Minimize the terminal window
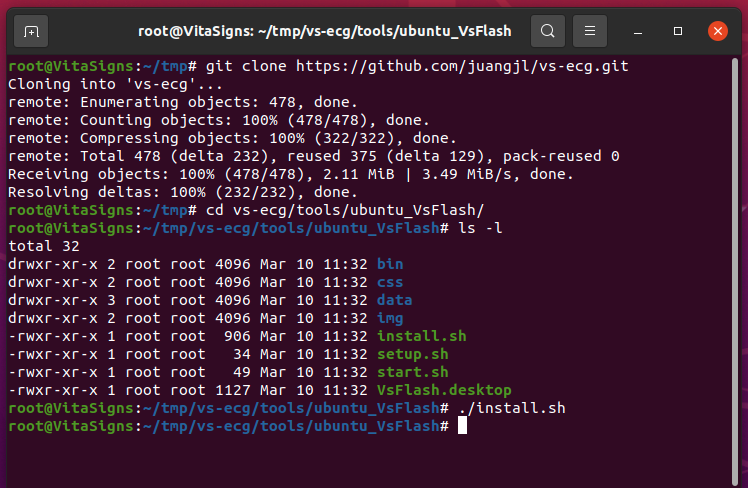 pos(638,31)
